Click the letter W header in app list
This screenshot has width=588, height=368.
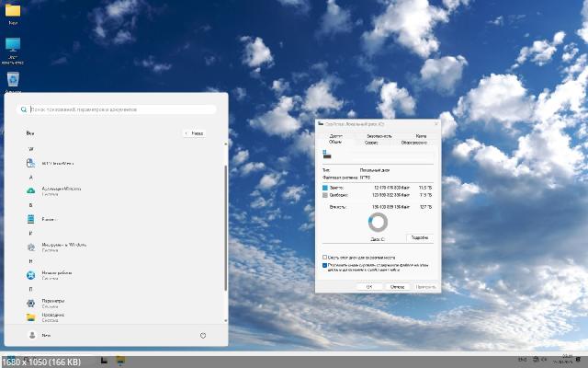(31, 148)
